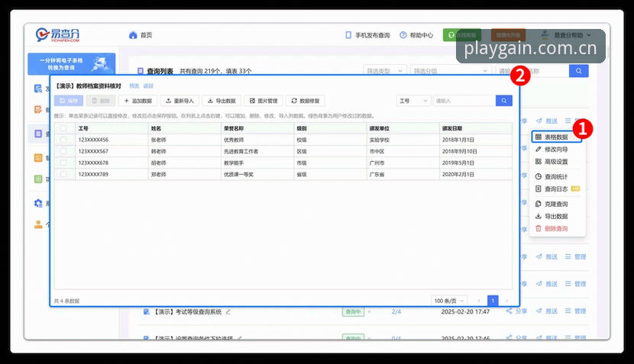Click the 修改向导 pencil icon in menu

539,149
